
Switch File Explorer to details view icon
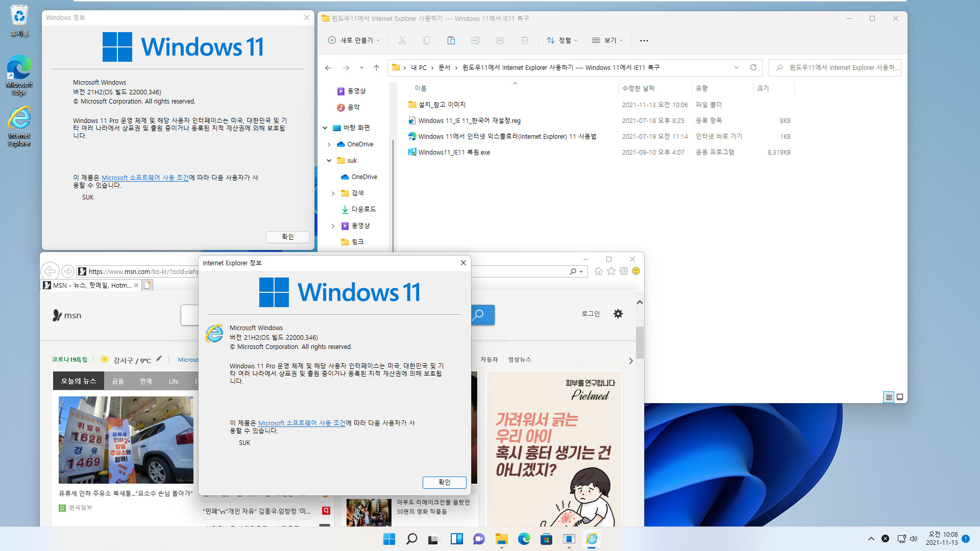coord(889,397)
